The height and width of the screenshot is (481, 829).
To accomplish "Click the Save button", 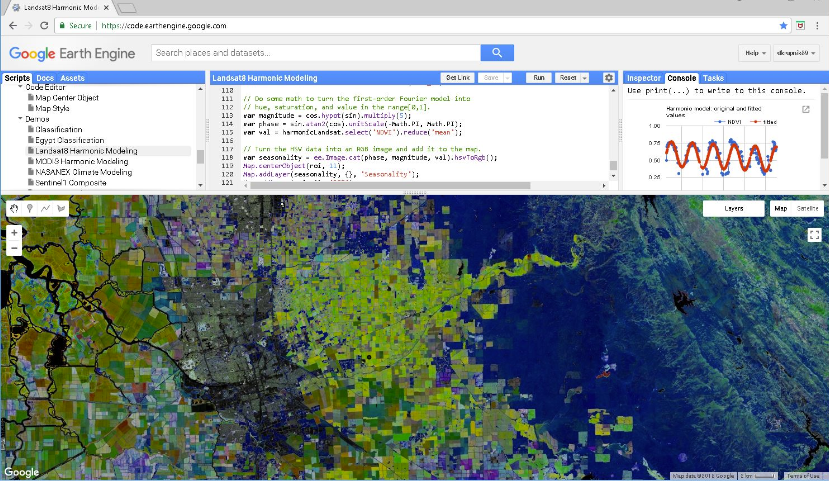I will [491, 78].
